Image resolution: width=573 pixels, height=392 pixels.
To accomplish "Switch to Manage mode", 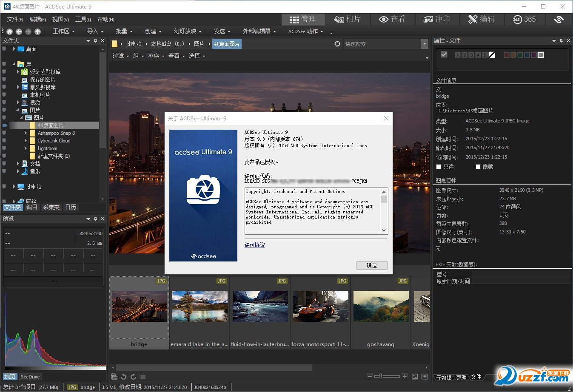I will click(x=303, y=19).
